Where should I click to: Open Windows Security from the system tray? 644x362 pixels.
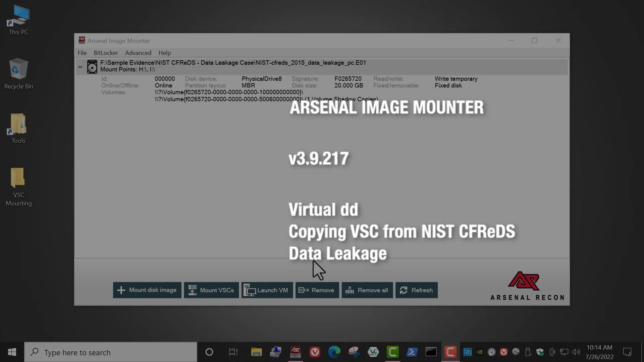540,352
